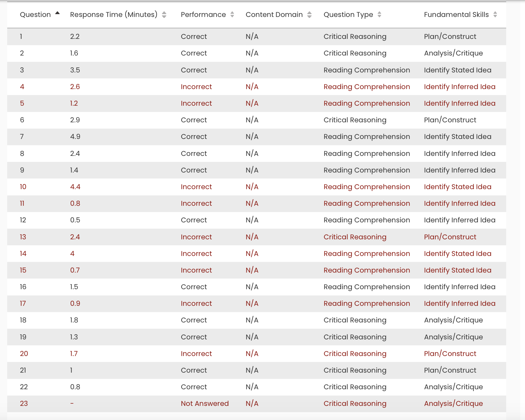Toggle sort order on Fundamental Skills header
Viewport: 525px width, 420px height.
[456, 14]
